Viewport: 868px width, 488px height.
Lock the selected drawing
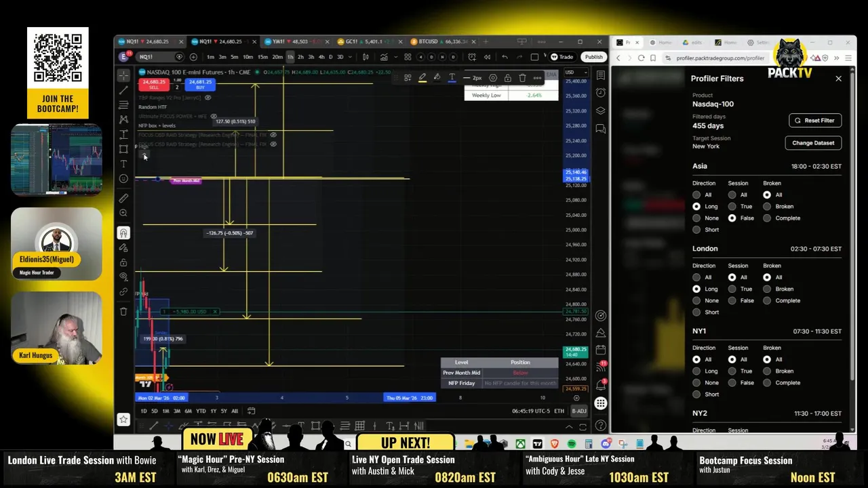point(507,78)
